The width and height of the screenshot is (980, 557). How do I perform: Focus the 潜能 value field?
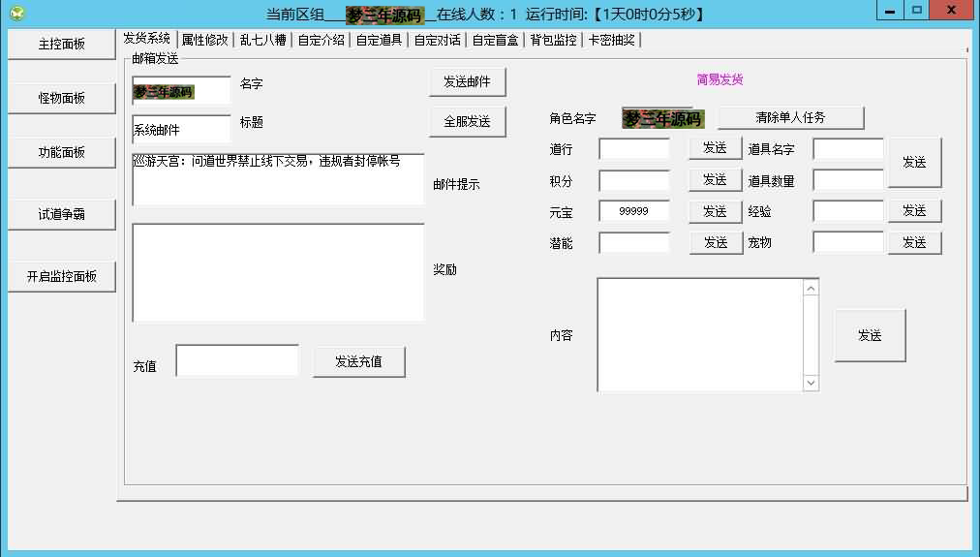[x=633, y=242]
